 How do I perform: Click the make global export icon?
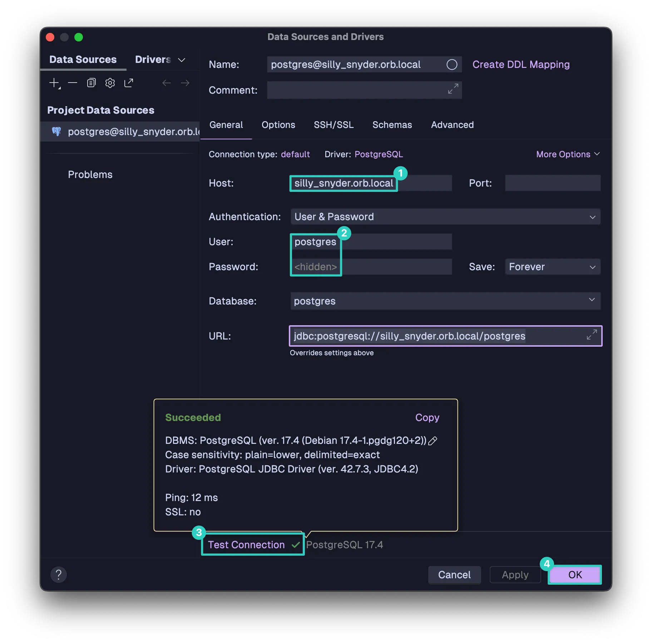129,83
